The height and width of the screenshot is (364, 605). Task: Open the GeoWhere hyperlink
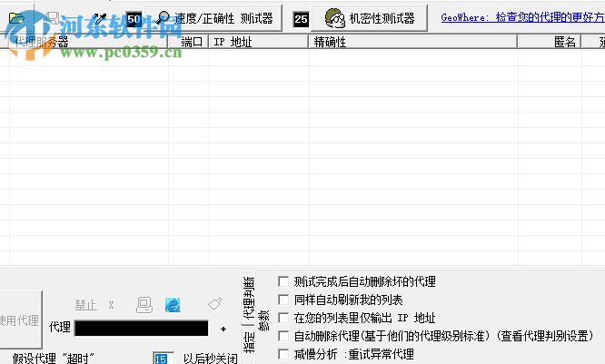523,17
